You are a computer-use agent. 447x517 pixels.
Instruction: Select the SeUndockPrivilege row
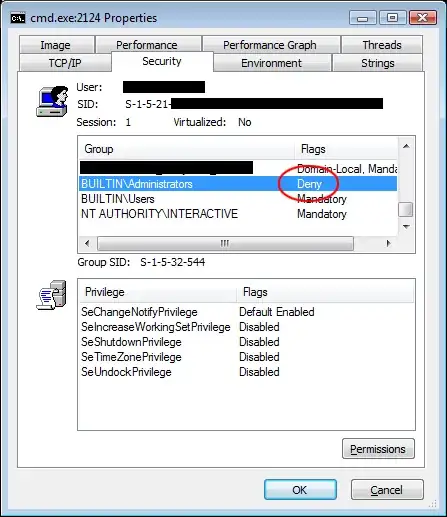coord(246,372)
